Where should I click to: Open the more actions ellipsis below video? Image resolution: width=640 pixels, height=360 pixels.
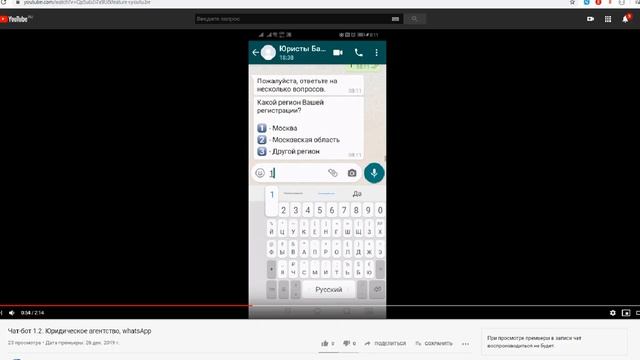pyautogui.click(x=465, y=344)
